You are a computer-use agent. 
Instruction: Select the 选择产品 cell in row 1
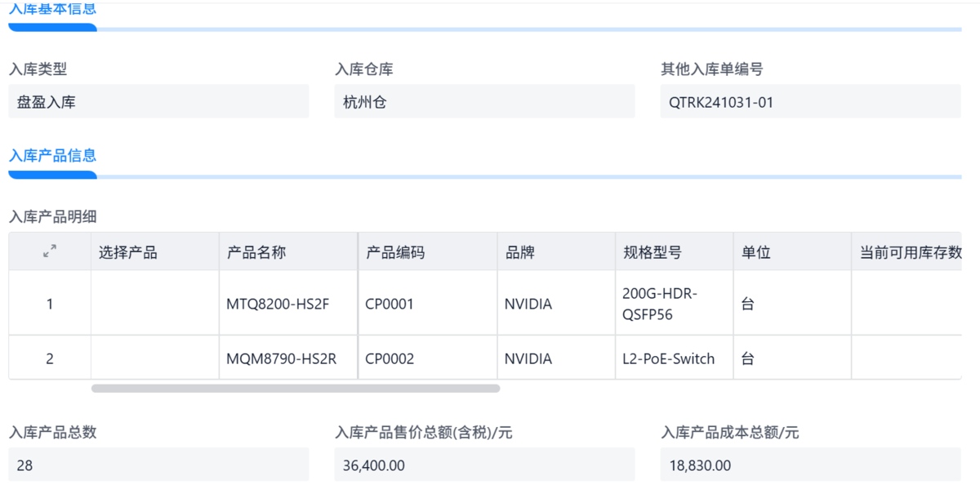[x=155, y=304]
